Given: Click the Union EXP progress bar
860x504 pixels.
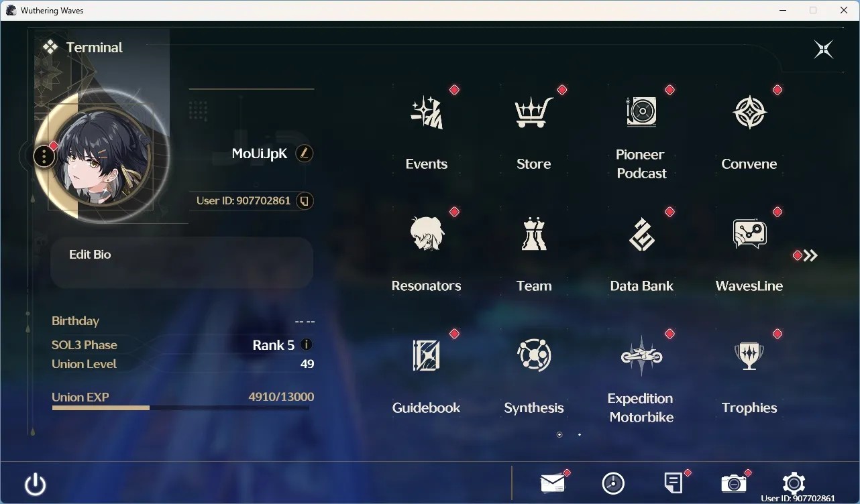Looking at the screenshot, I should point(180,407).
